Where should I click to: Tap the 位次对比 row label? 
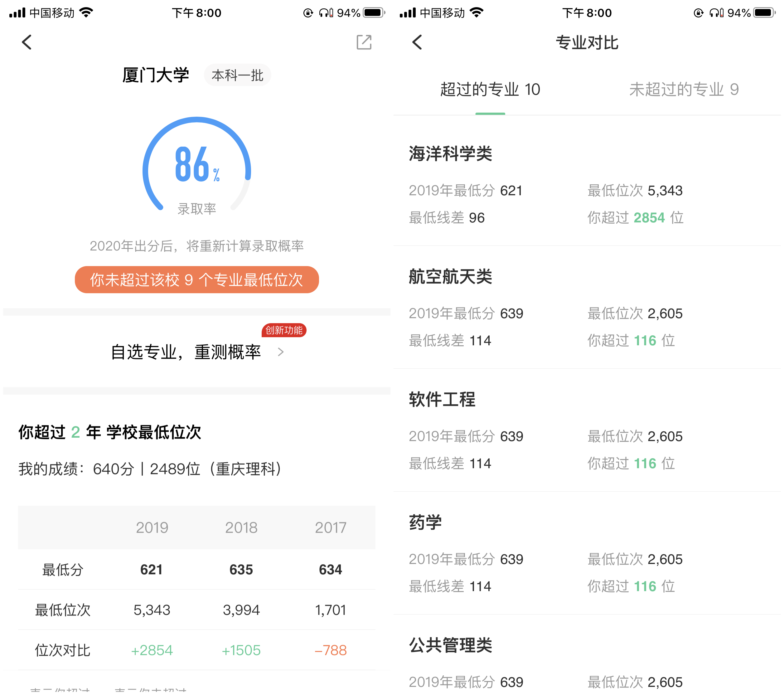point(62,650)
